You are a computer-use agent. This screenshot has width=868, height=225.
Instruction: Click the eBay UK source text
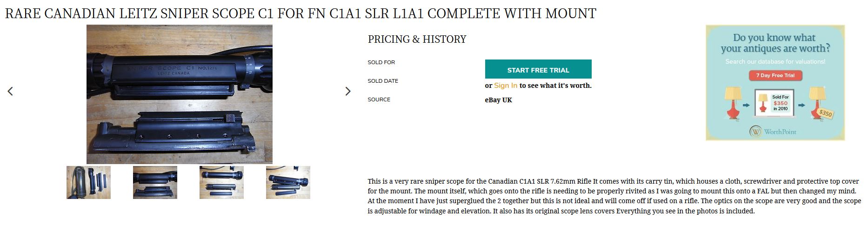(x=498, y=100)
